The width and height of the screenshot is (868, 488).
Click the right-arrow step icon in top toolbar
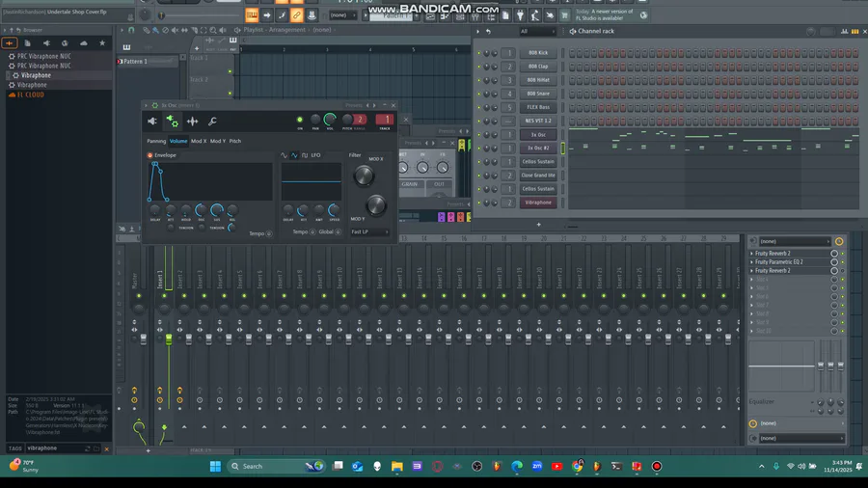(x=267, y=15)
